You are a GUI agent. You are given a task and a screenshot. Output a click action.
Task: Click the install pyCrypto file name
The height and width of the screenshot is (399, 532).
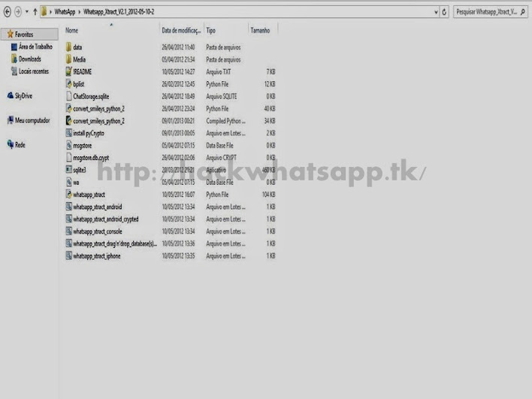coord(89,133)
